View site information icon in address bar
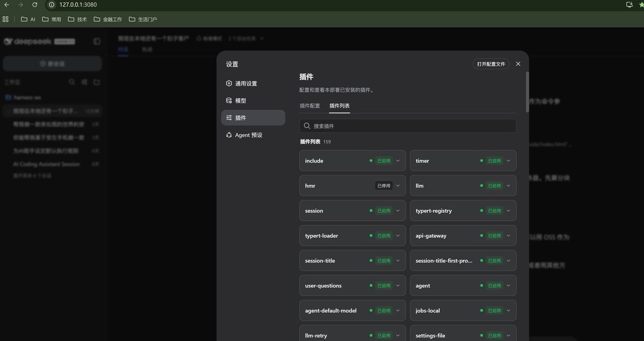 pyautogui.click(x=51, y=5)
